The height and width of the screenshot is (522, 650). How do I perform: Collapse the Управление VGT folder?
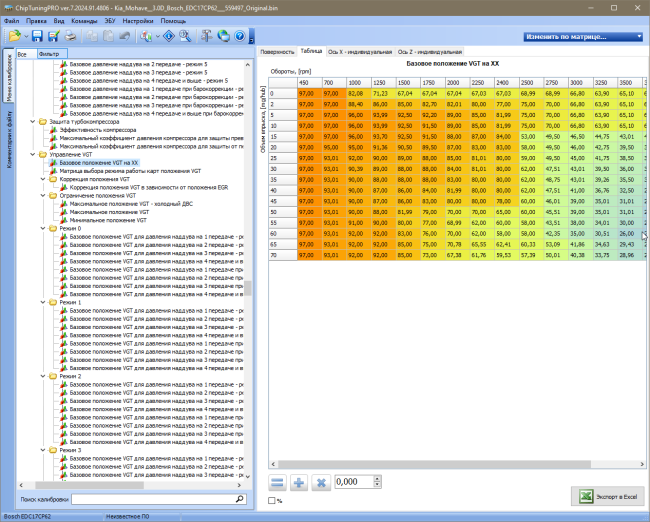[x=33, y=155]
